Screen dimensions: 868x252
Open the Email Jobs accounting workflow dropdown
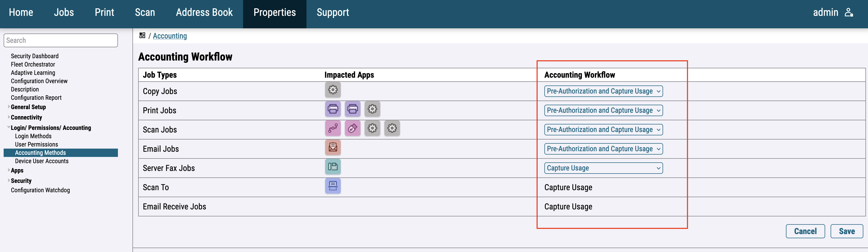(x=603, y=149)
